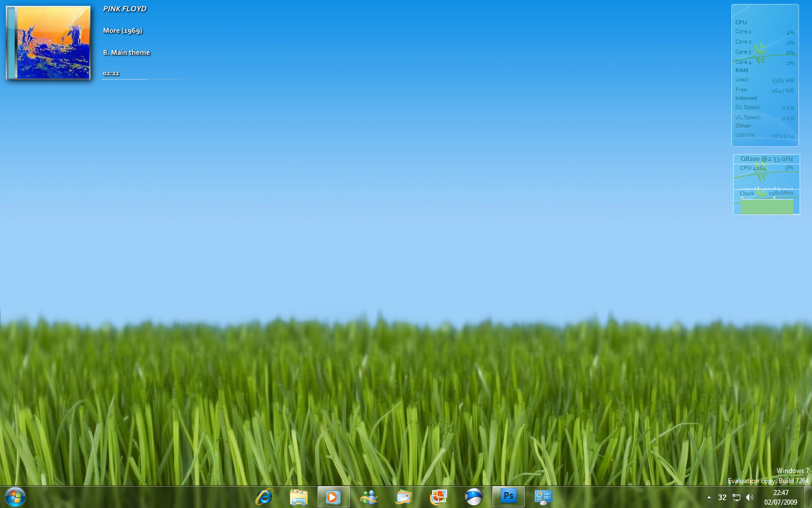Open the volume speaker tray icon
The height and width of the screenshot is (508, 812).
[x=749, y=497]
